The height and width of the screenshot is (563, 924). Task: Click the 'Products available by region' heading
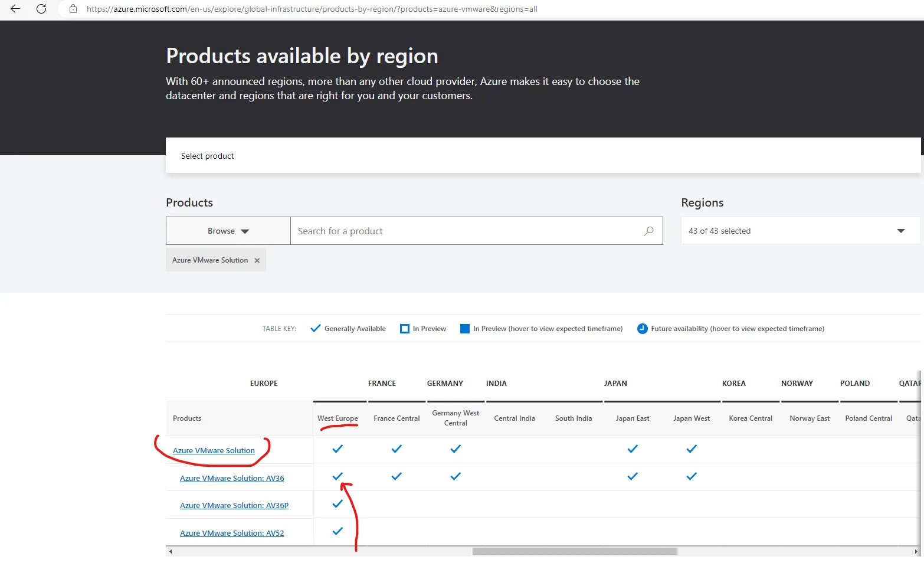(x=302, y=56)
